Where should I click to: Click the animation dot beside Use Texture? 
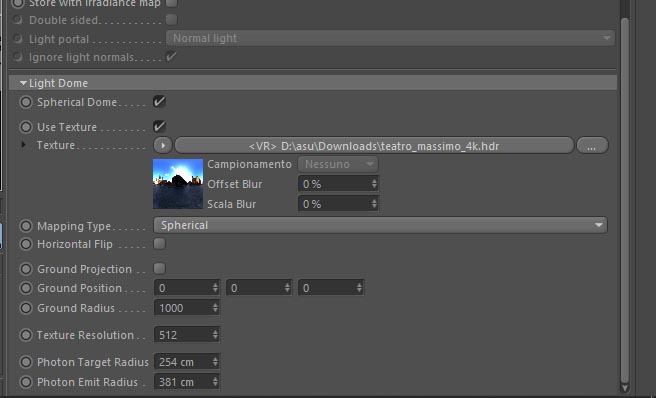pos(26,127)
